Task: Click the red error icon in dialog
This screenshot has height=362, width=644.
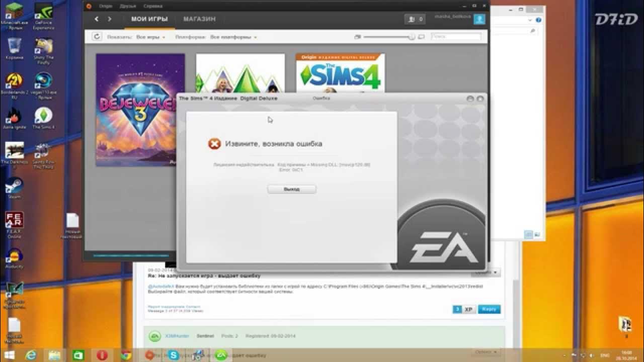Action: 214,144
